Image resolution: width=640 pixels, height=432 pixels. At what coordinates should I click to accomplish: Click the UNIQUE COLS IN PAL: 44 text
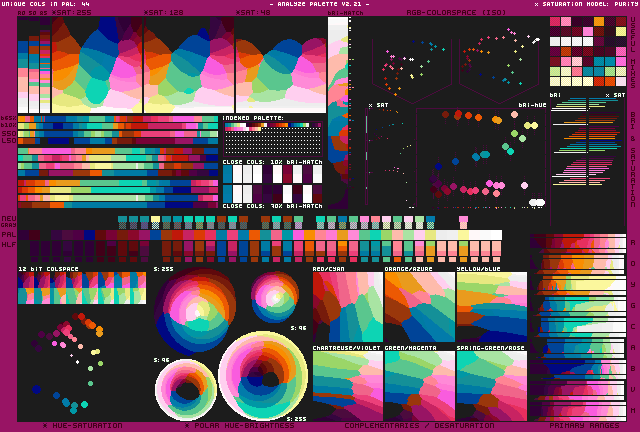(46, 4)
